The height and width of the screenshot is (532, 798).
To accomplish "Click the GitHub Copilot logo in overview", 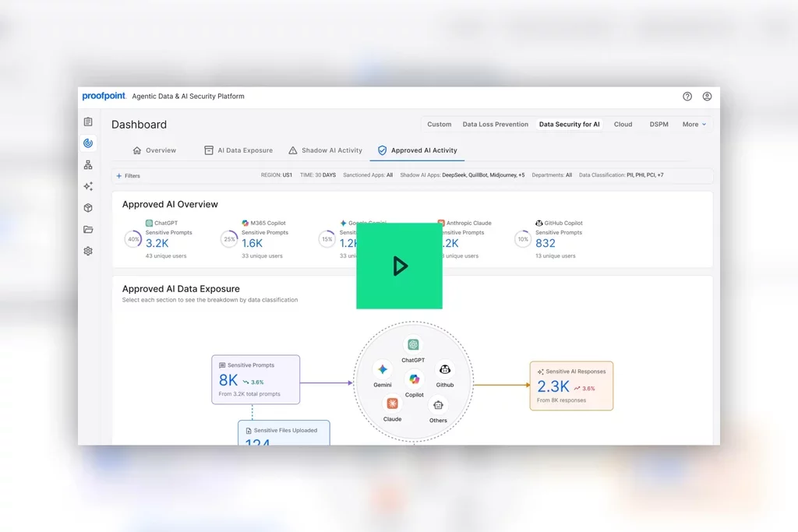I will pyautogui.click(x=539, y=223).
